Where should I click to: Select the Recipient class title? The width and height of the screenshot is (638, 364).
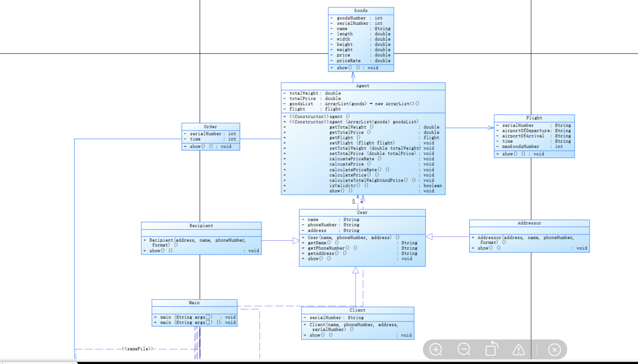(x=201, y=226)
